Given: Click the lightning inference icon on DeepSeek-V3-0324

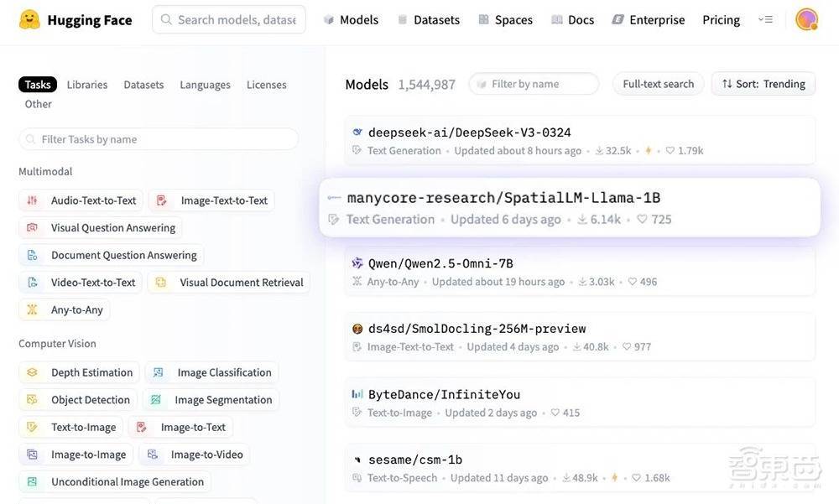Looking at the screenshot, I should pos(648,151).
